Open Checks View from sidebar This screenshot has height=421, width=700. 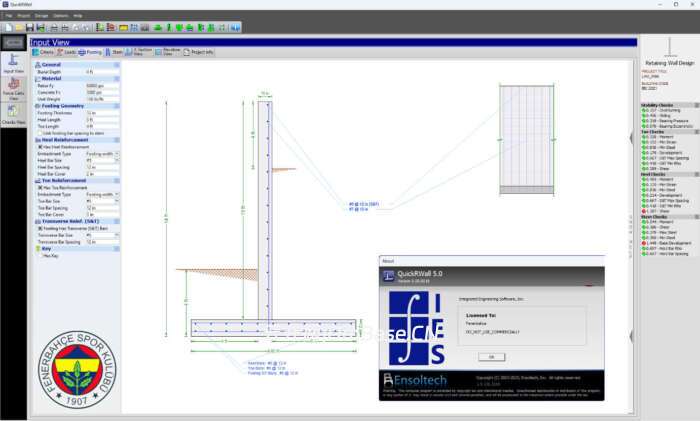(x=13, y=115)
